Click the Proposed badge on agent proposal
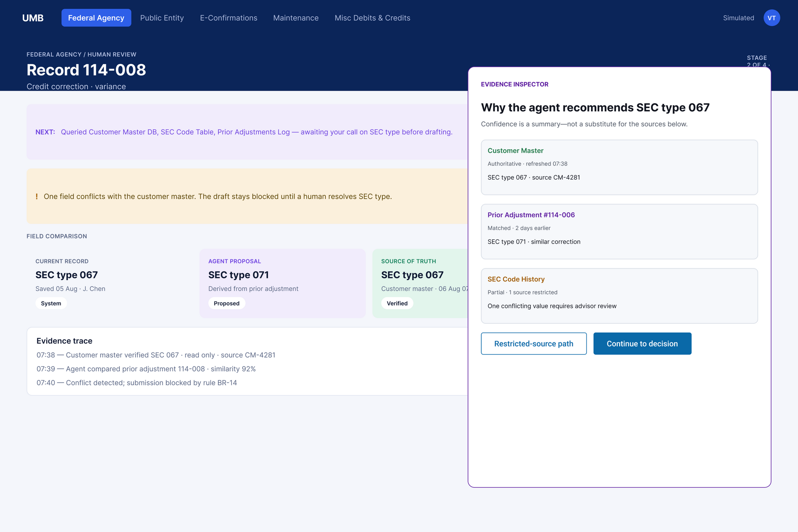The image size is (798, 532). point(227,303)
